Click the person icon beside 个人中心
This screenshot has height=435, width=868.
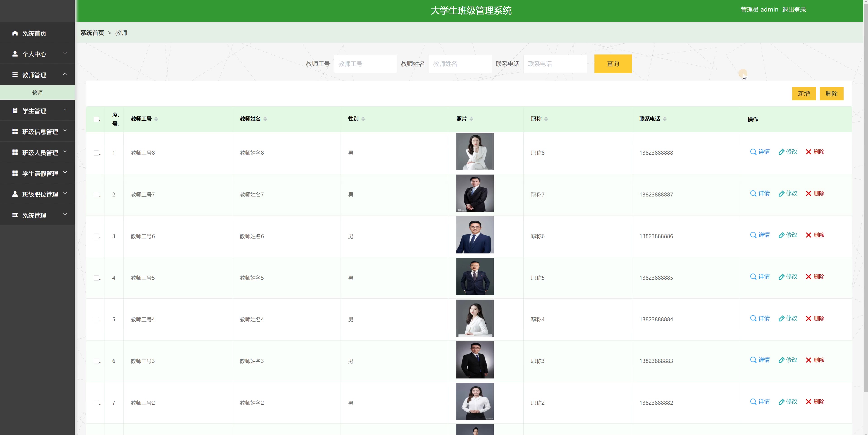[15, 54]
